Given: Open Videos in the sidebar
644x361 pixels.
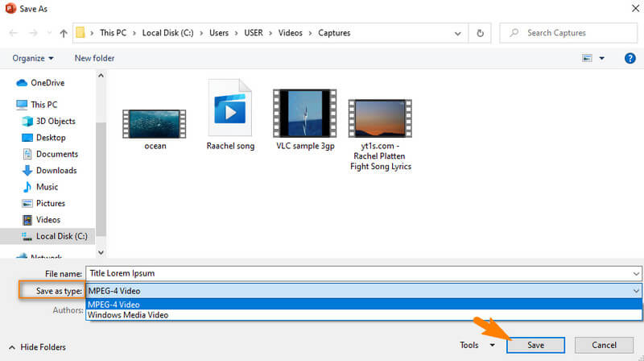Looking at the screenshot, I should pos(41,220).
